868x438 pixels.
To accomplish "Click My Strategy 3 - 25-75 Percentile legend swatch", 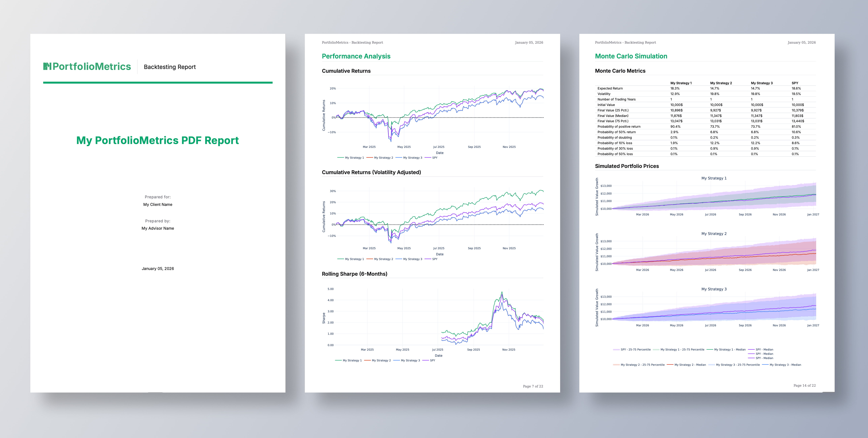I will click(712, 365).
